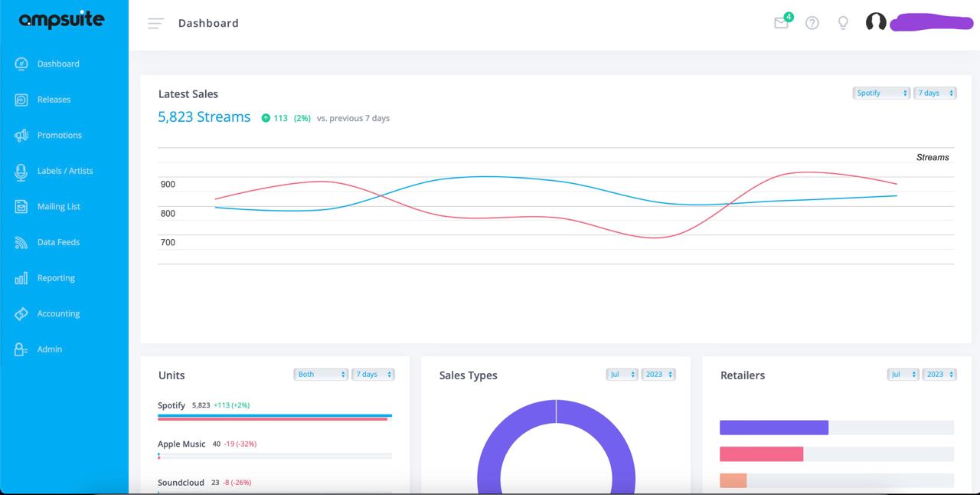Open Data Feeds in the sidebar
Image resolution: width=980 pixels, height=495 pixels.
pos(58,242)
